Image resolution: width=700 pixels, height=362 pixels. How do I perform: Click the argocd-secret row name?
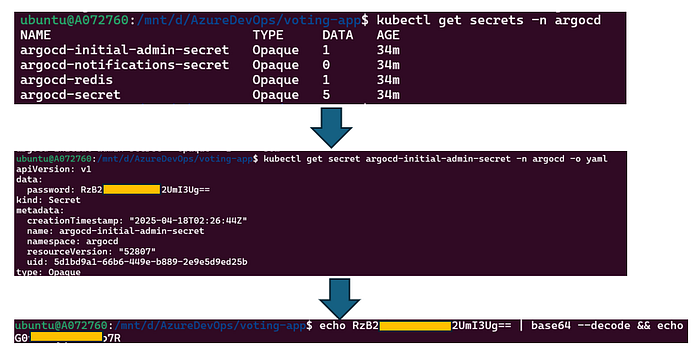(70, 95)
